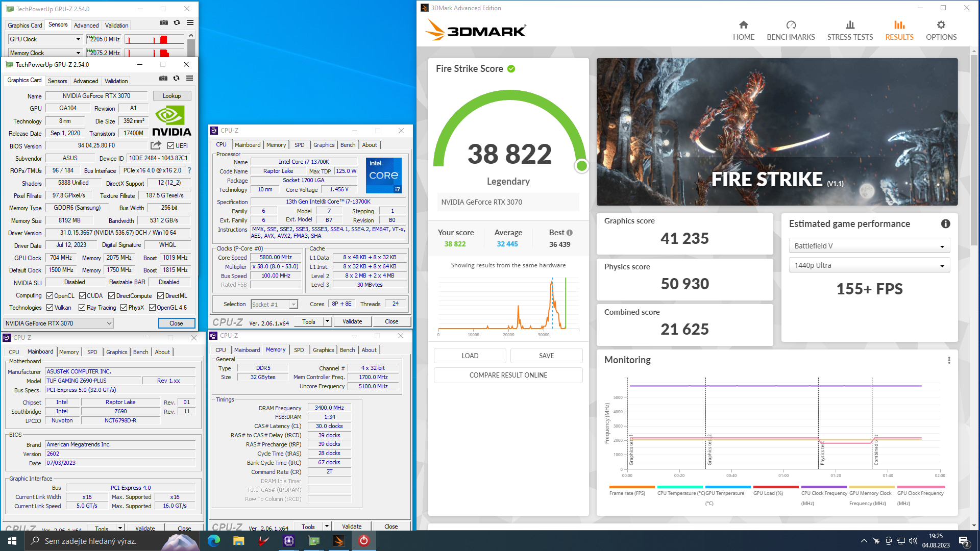The image size is (980, 551).
Task: Open the GPU Clock sensor dropdown
Action: tap(45, 39)
